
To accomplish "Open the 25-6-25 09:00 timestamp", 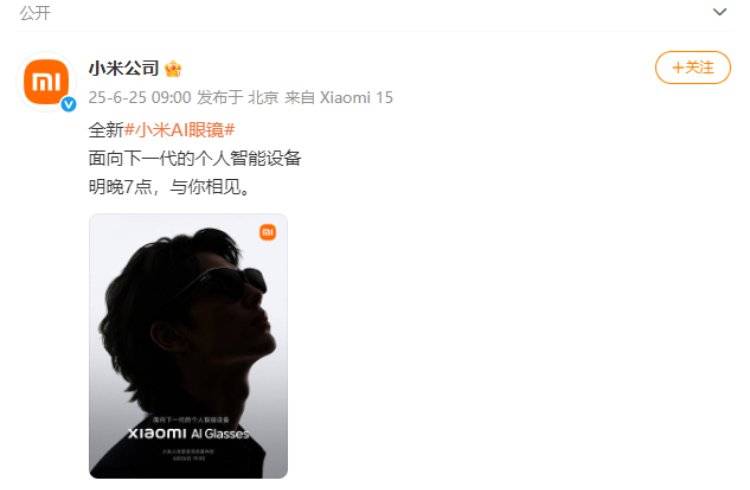I will [x=140, y=98].
